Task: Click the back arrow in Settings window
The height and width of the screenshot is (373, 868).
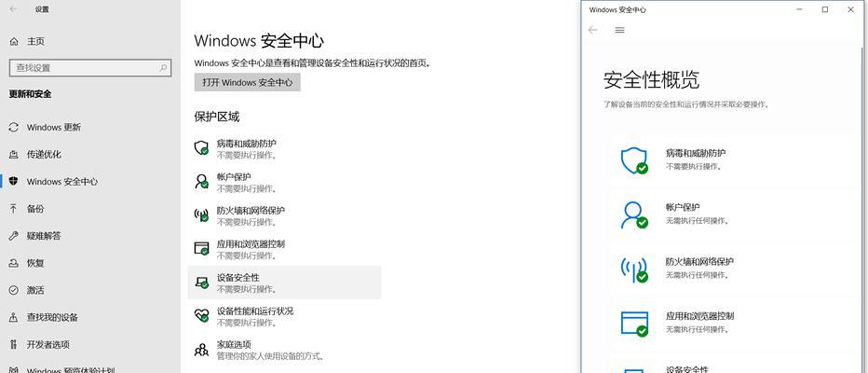Action: pos(13,9)
